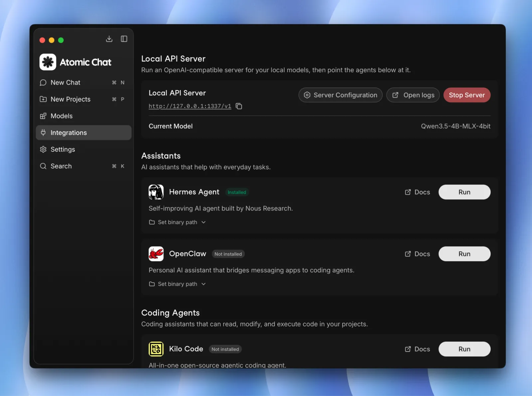Run Kilo Code
This screenshot has height=396, width=532.
coord(465,349)
